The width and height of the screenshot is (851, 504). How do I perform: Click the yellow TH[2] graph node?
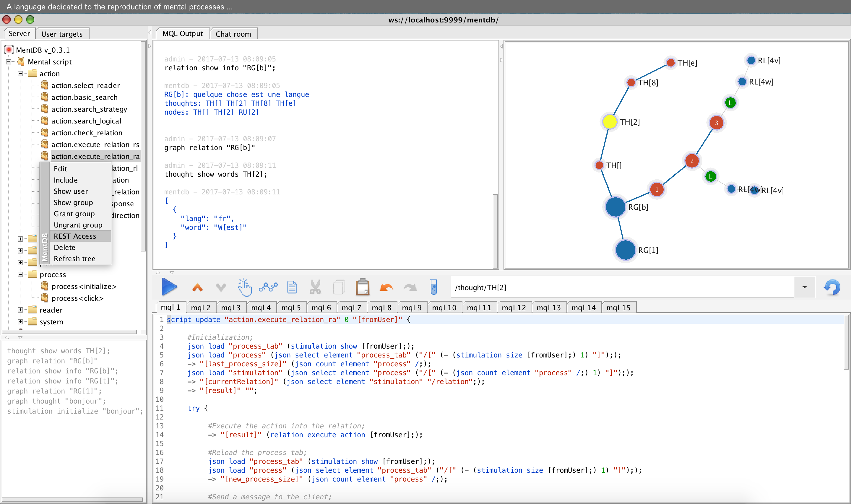(610, 122)
